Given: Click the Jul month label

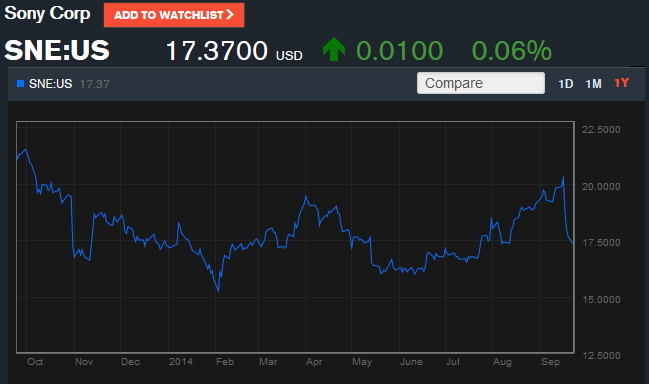Looking at the screenshot, I should click(x=453, y=362).
